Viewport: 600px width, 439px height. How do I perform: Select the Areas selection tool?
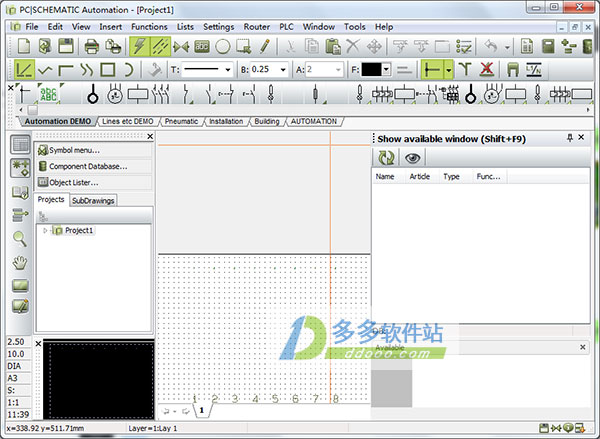pos(243,47)
